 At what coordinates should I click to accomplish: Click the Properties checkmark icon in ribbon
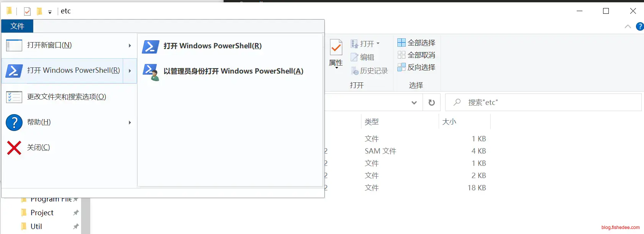(336, 48)
